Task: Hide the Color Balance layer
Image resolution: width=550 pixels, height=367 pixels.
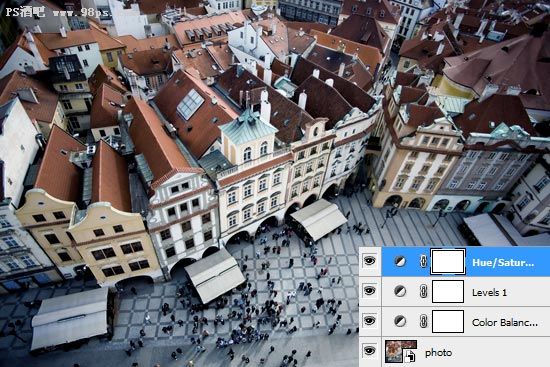Action: point(369,321)
